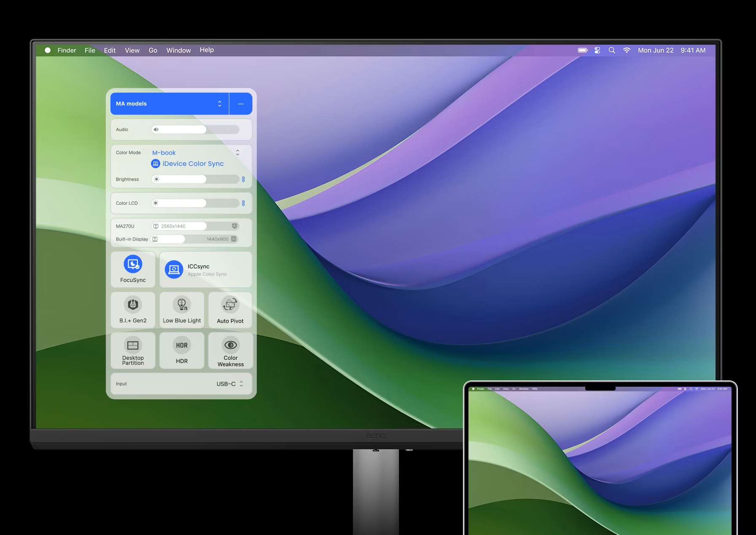Toggle the FocuSync tile
756x535 pixels.
[x=133, y=270]
